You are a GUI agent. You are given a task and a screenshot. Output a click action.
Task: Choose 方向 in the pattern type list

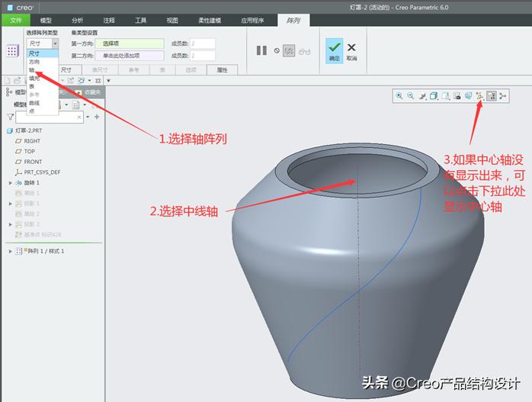pyautogui.click(x=43, y=62)
